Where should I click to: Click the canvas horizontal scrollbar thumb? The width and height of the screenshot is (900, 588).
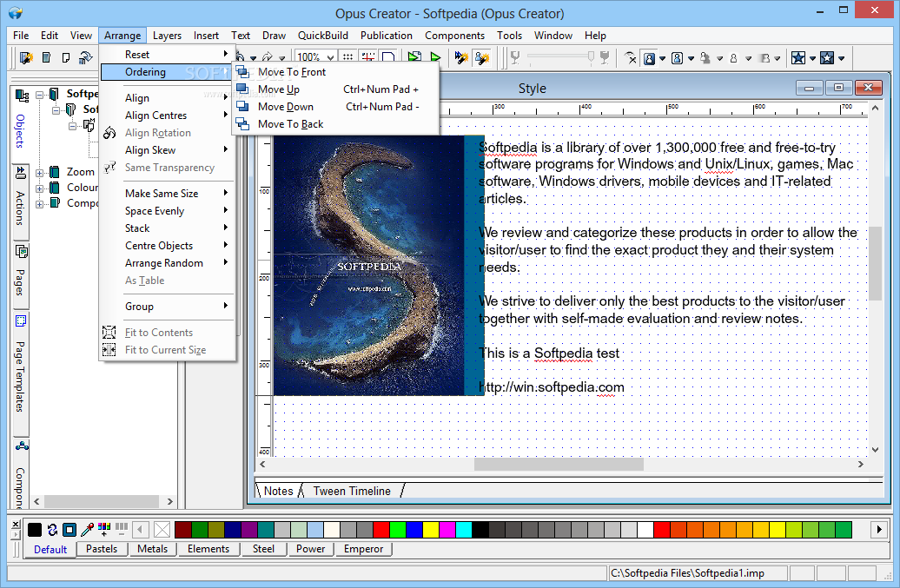559,464
